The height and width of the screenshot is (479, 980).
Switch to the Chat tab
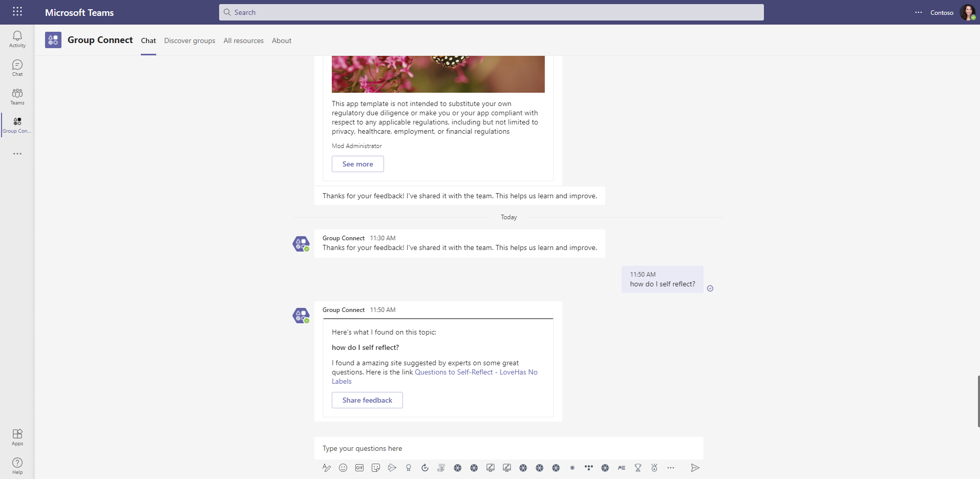coord(148,40)
